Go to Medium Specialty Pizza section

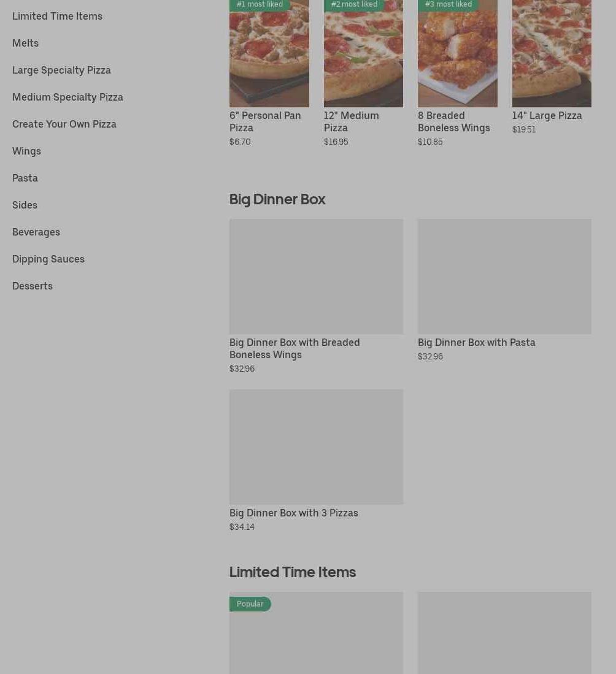(67, 97)
